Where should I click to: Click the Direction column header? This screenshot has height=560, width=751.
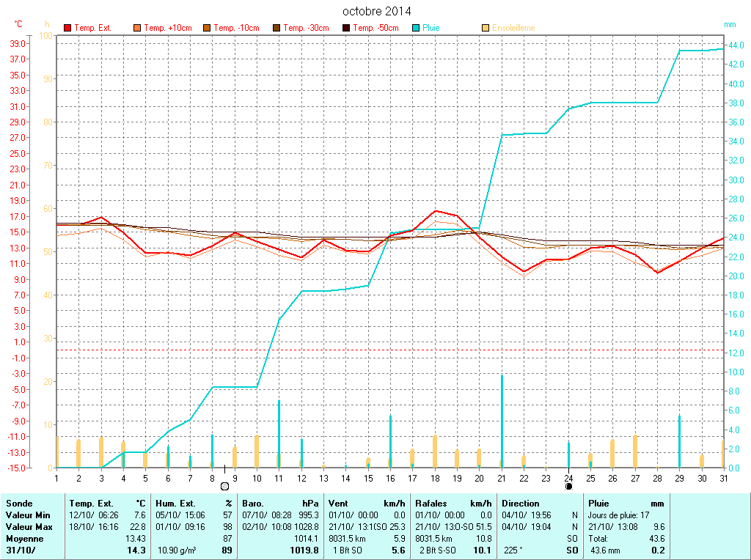(x=521, y=504)
